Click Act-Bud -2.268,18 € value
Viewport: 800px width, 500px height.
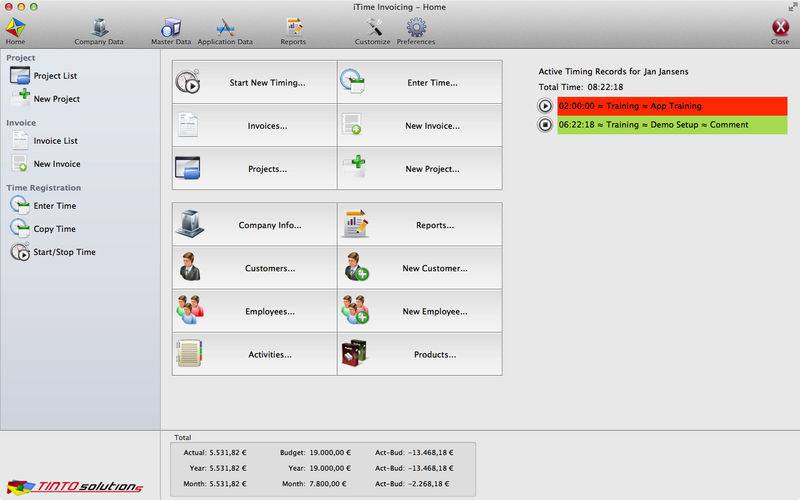pos(431,483)
